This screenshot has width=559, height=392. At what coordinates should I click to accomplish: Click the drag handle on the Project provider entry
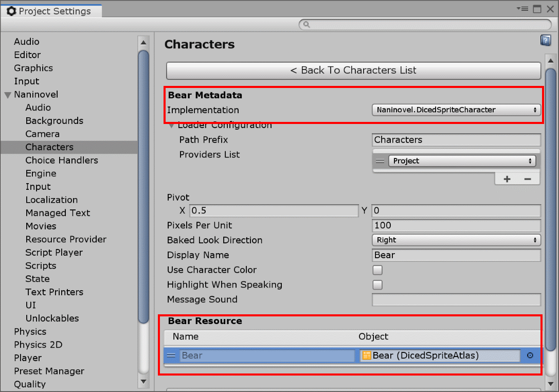[380, 161]
